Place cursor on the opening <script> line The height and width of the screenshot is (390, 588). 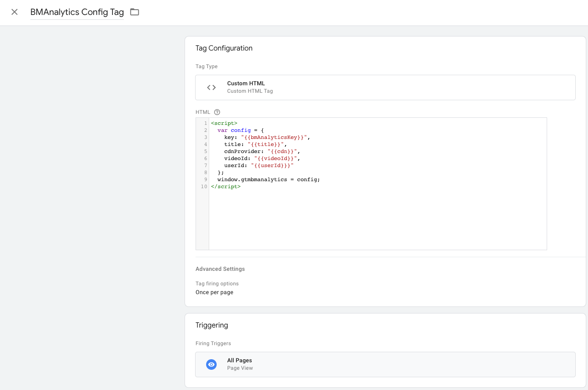224,123
